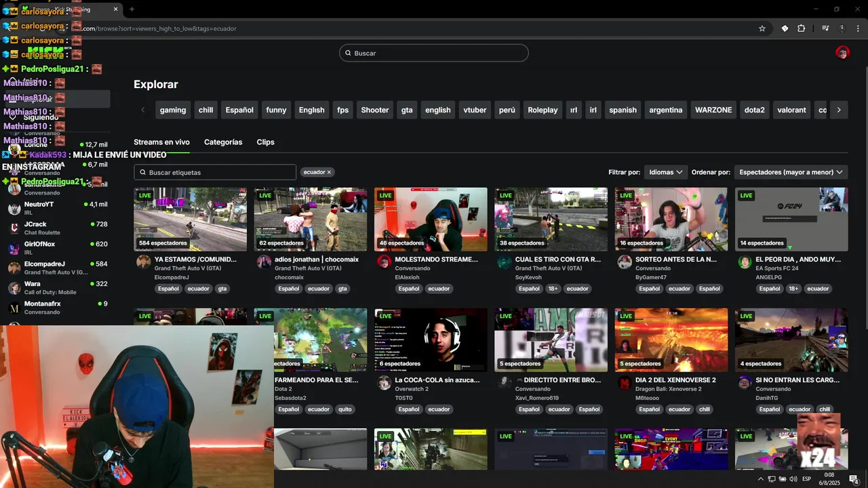
Task: Open the volume control in system tray
Action: click(x=793, y=479)
